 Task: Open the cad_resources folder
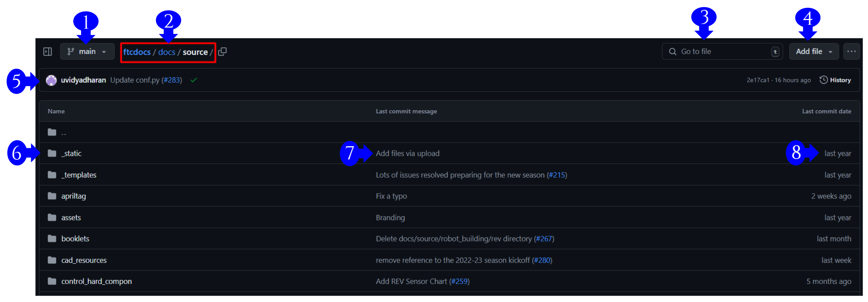point(84,260)
